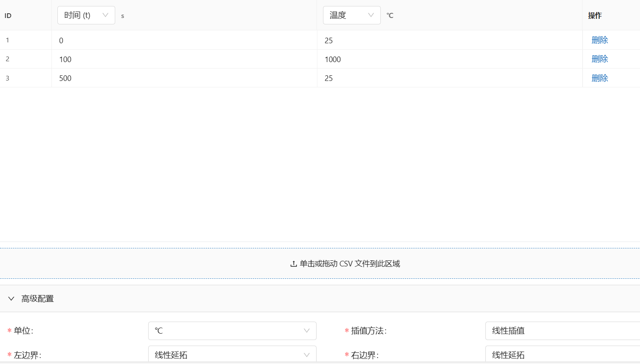640x364 pixels.
Task: Open the 插值方法 线性插值 dropdown
Action: 562,331
